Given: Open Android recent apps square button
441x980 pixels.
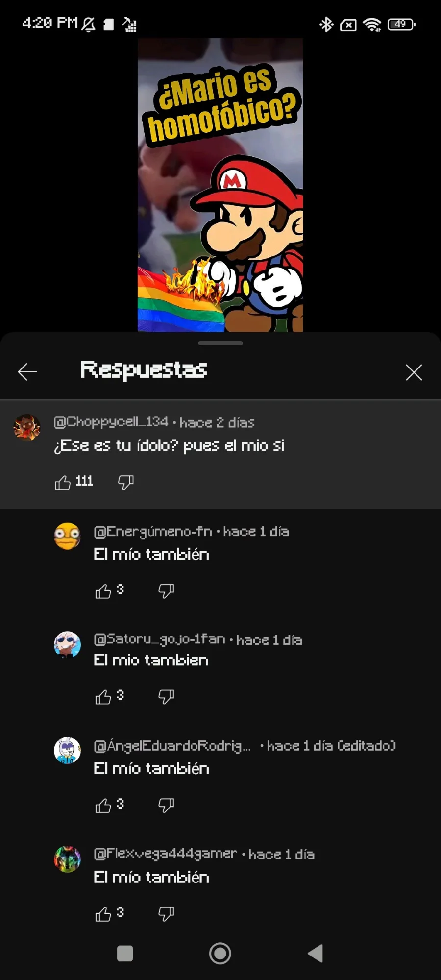Looking at the screenshot, I should (125, 954).
